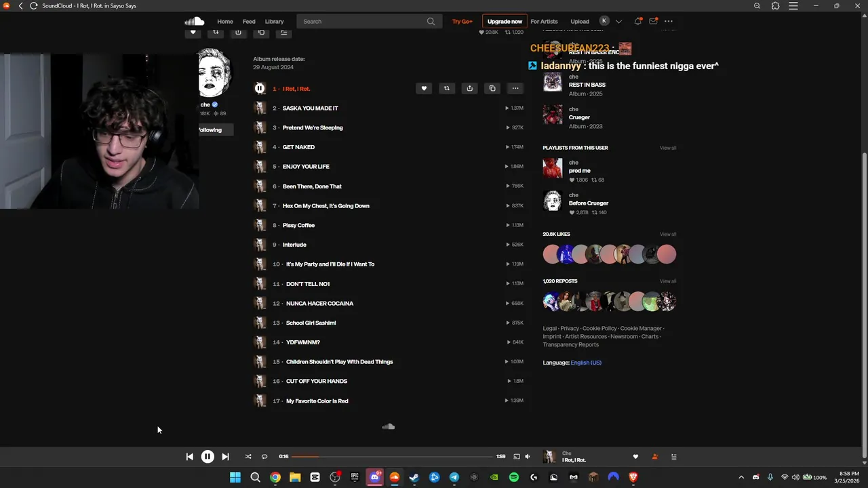
Task: Go to the Feed tab
Action: 249,21
